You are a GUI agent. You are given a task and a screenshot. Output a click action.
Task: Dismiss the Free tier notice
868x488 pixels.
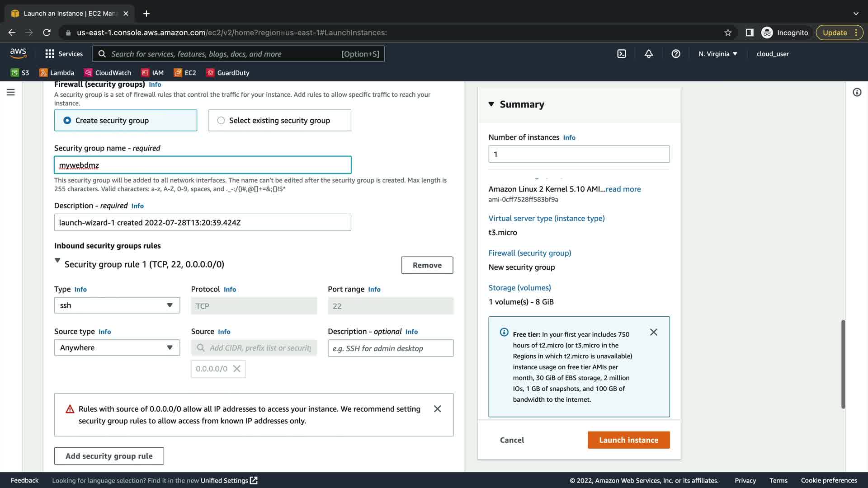click(653, 332)
